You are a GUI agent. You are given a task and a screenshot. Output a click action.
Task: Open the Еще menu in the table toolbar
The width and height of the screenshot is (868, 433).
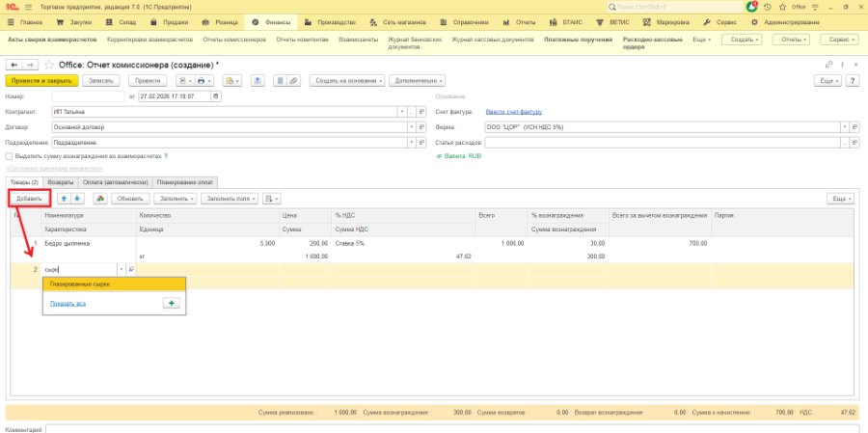[840, 199]
